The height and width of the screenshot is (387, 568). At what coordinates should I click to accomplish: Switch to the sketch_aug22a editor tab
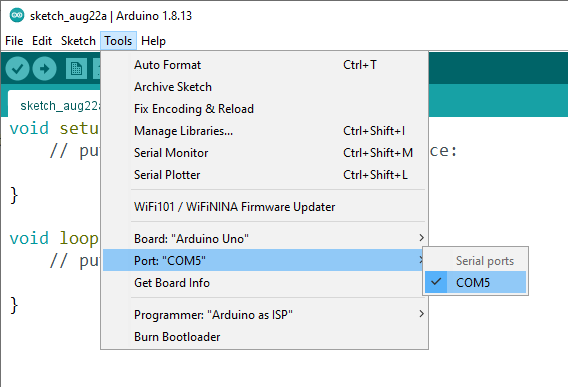click(54, 105)
